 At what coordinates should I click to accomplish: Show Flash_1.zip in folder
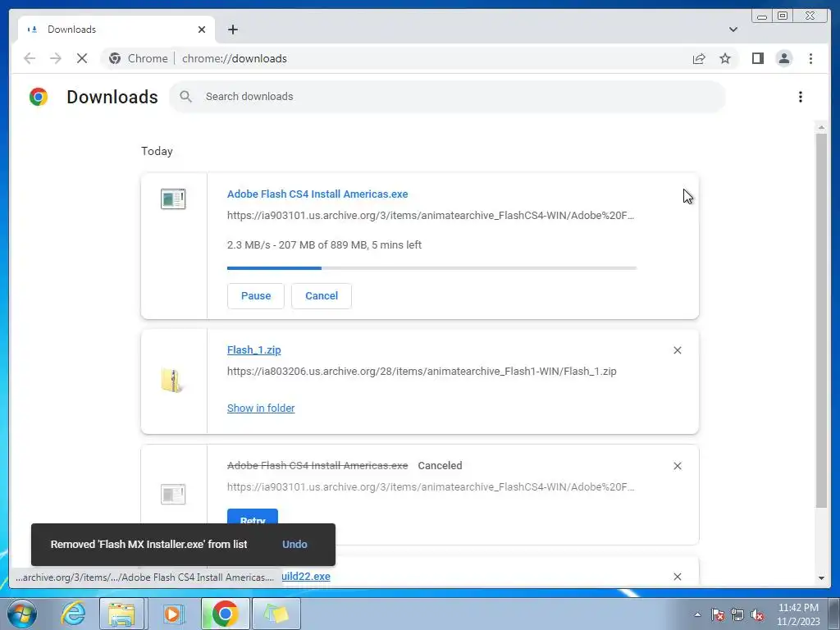pos(261,409)
